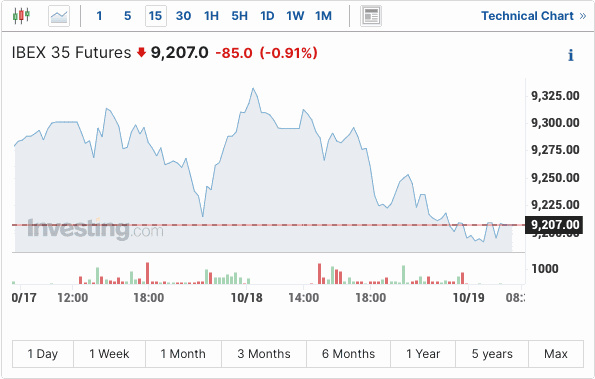
Task: Click the 9,225.00 price axis label
Action: (555, 205)
